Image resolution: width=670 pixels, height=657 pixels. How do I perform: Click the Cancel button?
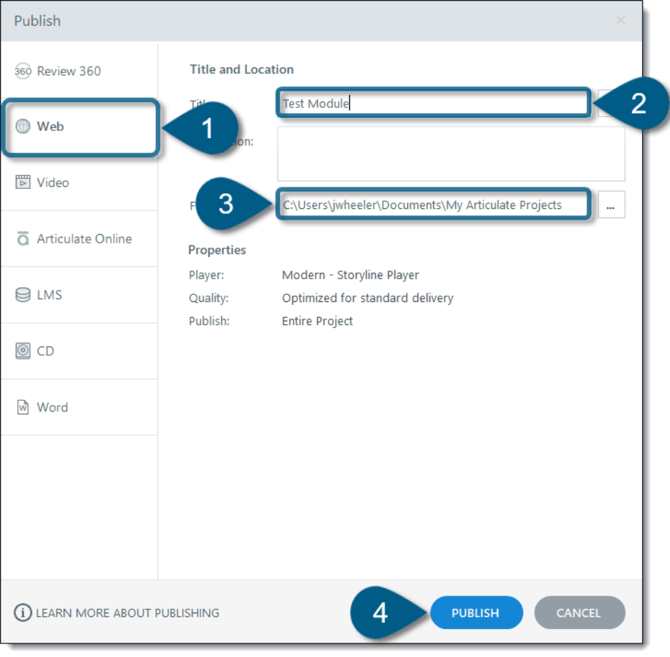coord(579,613)
